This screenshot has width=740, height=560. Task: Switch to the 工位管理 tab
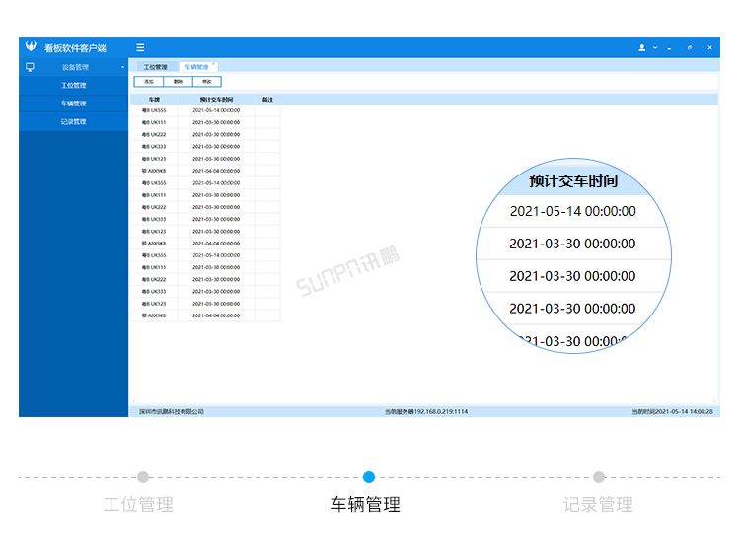[156, 67]
